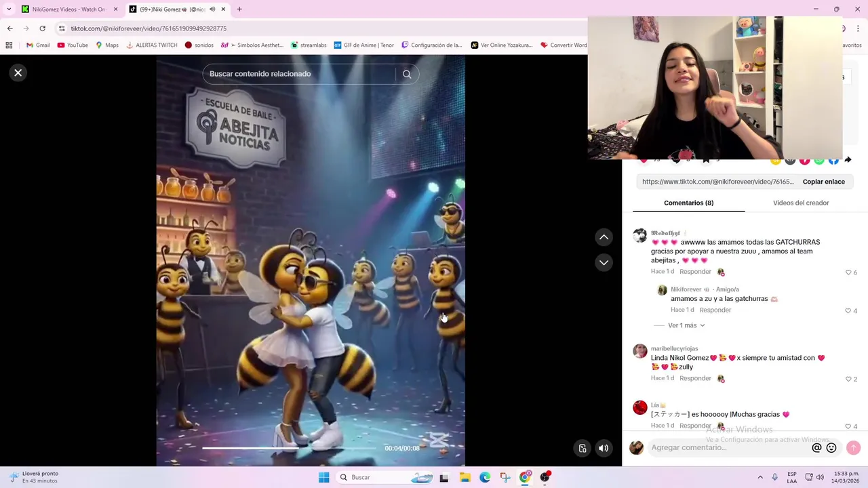Open OBS Studio from taskbar

point(545,477)
